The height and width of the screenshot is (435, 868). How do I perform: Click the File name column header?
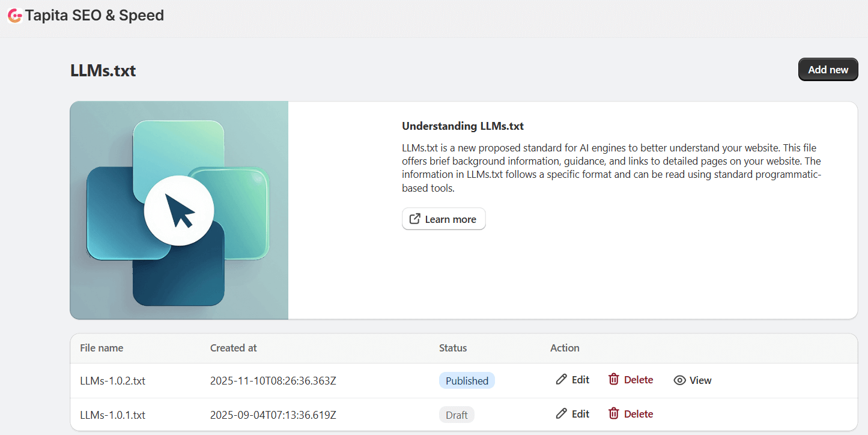point(102,348)
